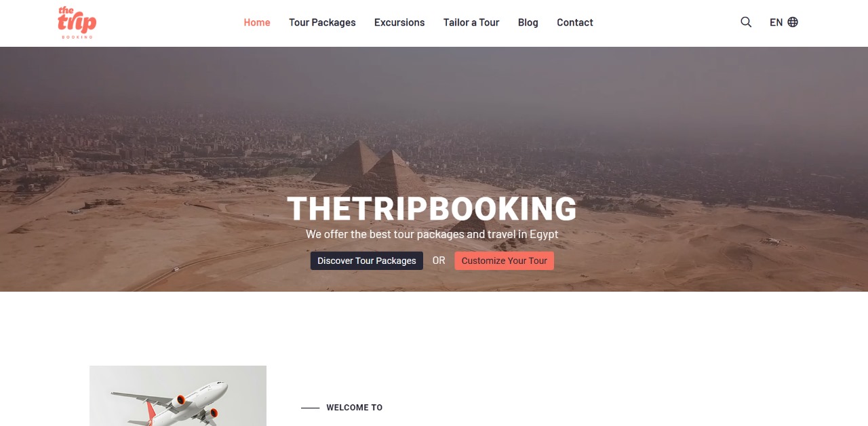Open the site search magnifier icon

tap(746, 22)
